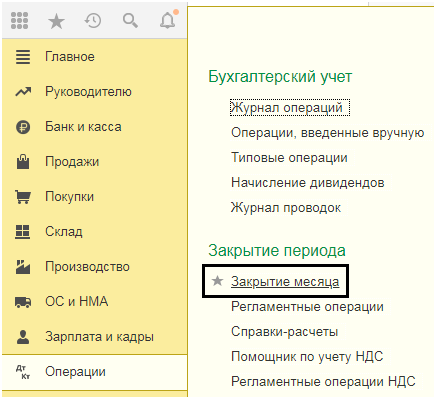436x399 pixels.
Task: Toggle favorite star next to Закрытие месяца
Action: (217, 281)
